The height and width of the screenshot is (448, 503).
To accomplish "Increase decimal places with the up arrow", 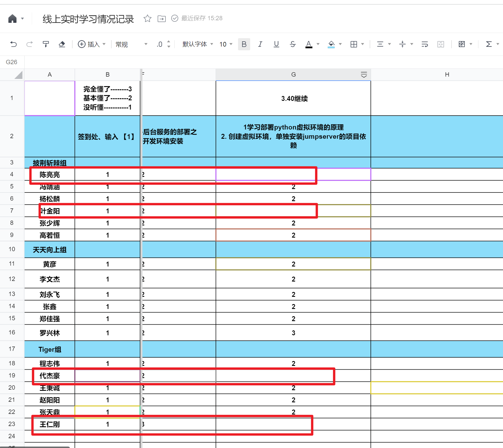I will click(x=169, y=42).
